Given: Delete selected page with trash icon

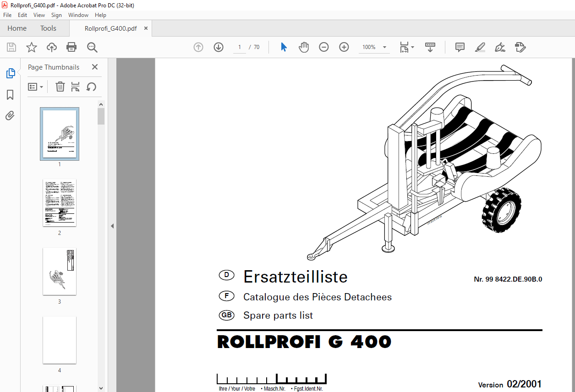Looking at the screenshot, I should tap(60, 87).
